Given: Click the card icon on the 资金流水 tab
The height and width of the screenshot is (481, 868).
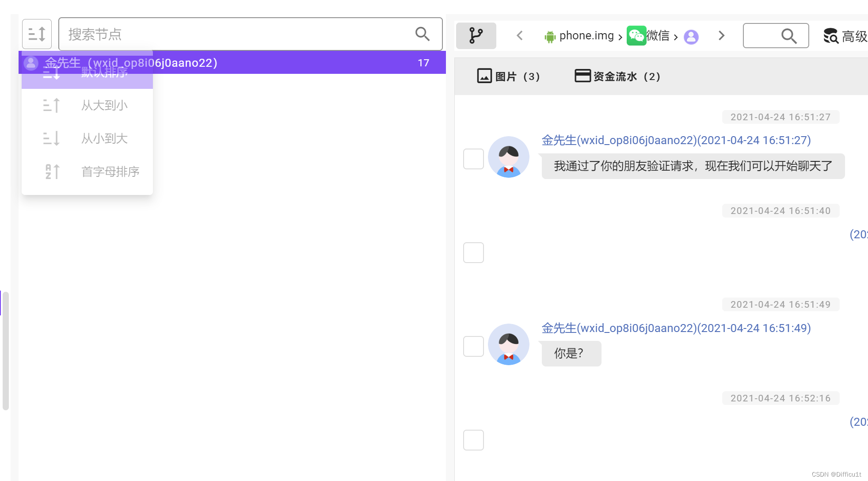Looking at the screenshot, I should pyautogui.click(x=581, y=76).
